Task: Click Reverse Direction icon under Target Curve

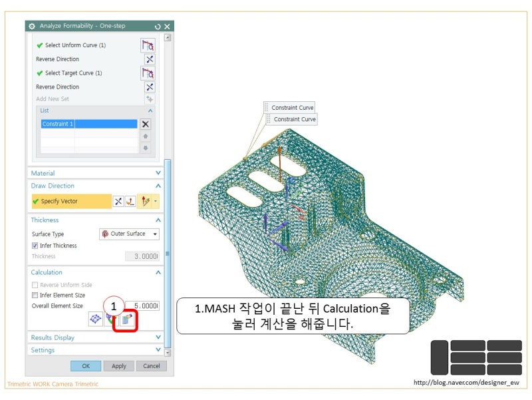Action: coord(150,87)
